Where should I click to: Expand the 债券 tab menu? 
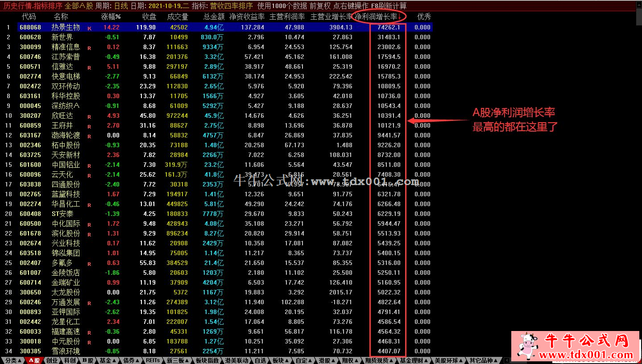point(132,360)
